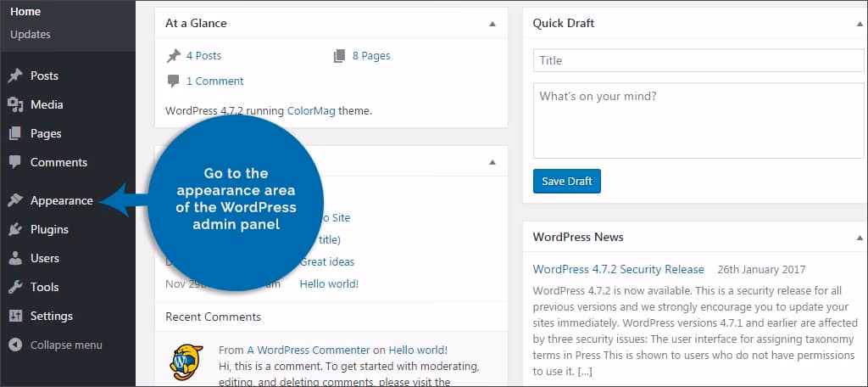The image size is (868, 387).
Task: Open the Settings menu
Action: coord(52,316)
